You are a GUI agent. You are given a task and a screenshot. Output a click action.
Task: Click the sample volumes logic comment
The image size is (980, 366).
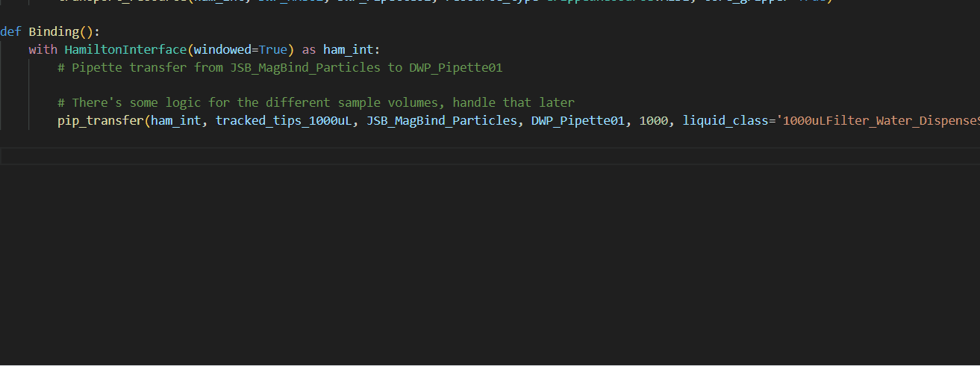pos(316,102)
